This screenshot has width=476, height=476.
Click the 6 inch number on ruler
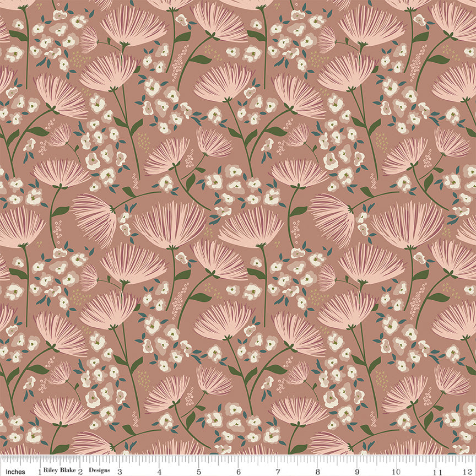(x=239, y=472)
